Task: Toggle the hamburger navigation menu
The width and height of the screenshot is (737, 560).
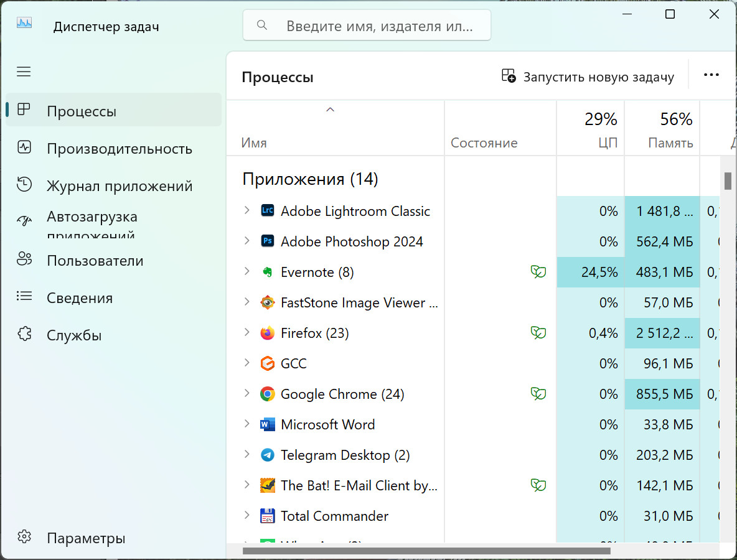Action: (24, 72)
